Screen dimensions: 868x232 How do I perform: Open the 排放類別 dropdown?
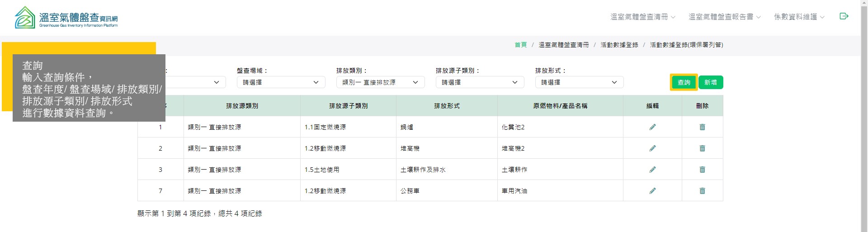[x=380, y=82]
